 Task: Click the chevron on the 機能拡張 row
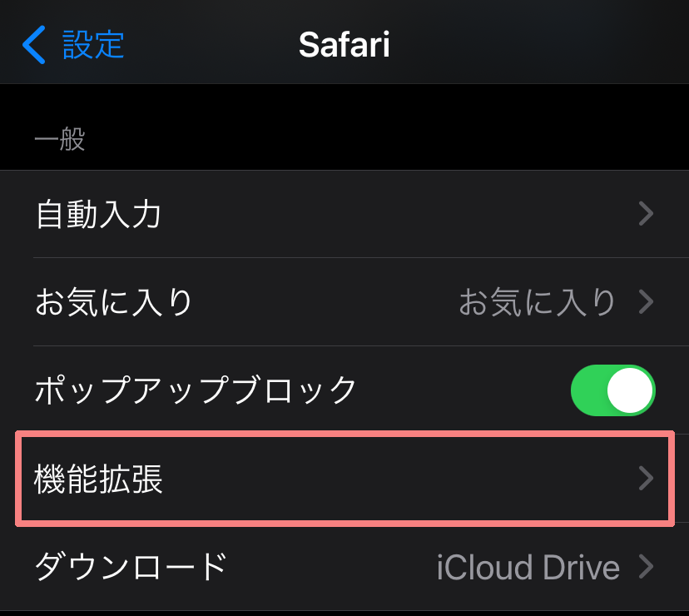[646, 479]
